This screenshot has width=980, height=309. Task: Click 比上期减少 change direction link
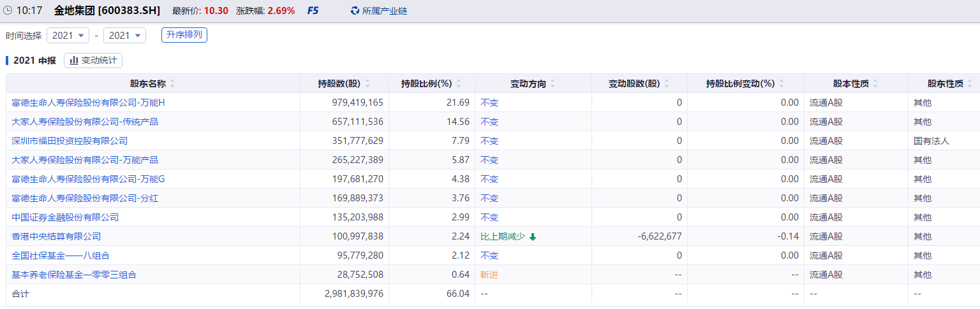click(x=503, y=236)
